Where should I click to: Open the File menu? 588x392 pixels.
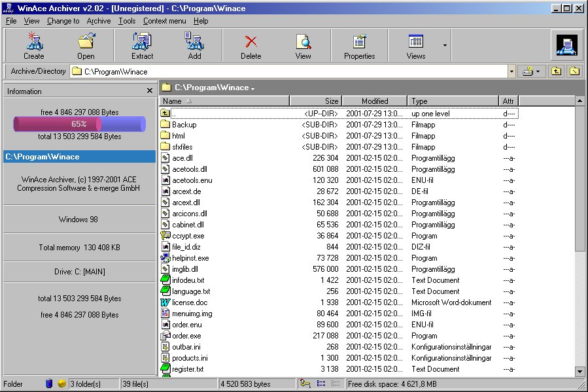pyautogui.click(x=11, y=21)
